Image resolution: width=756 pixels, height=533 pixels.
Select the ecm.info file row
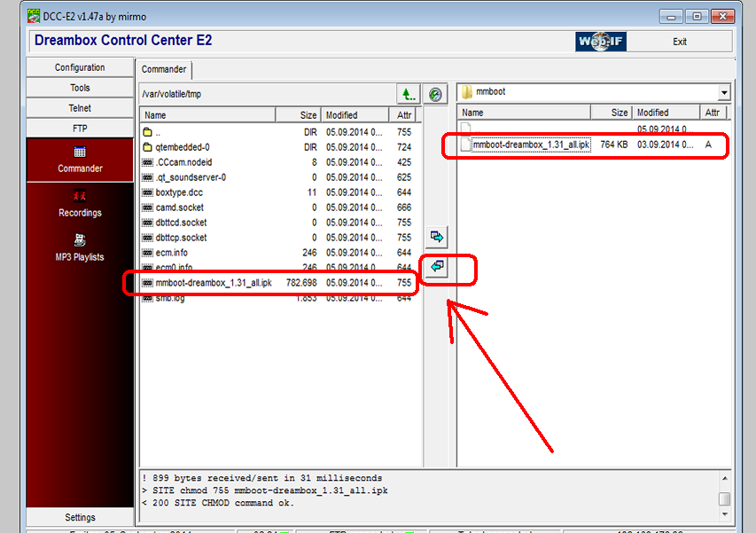(x=277, y=253)
